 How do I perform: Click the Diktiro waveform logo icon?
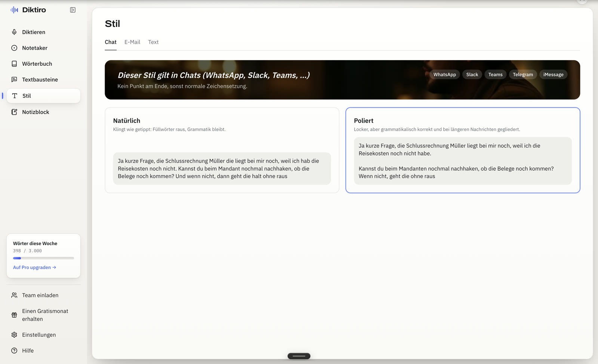pyautogui.click(x=14, y=10)
